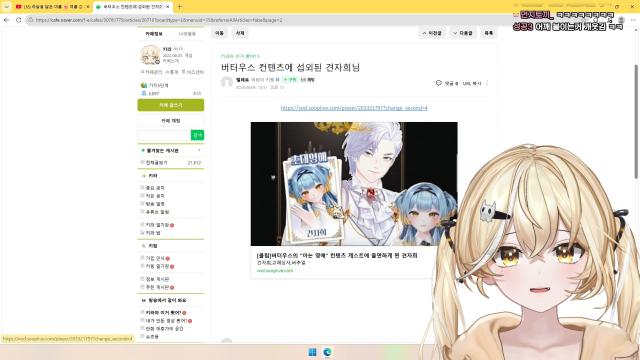Return to the list with 목록
Image resolution: width=640 pixels, height=360 pixels.
coord(489,33)
